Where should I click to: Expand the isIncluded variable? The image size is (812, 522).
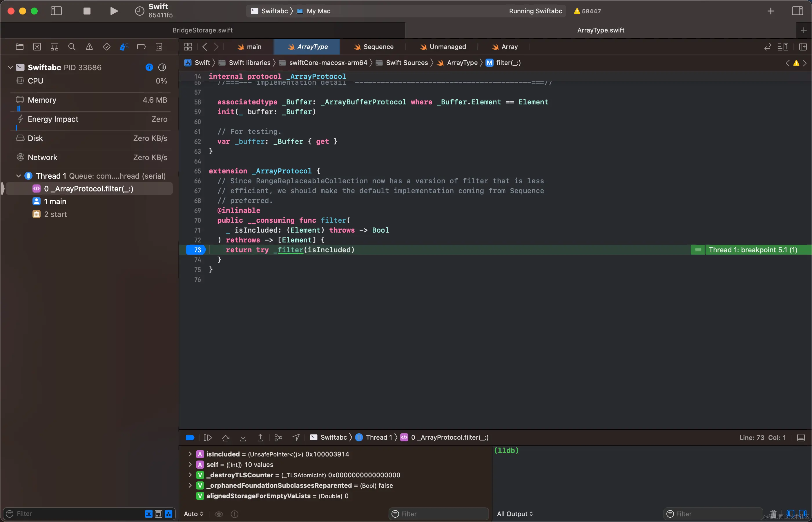tap(190, 454)
